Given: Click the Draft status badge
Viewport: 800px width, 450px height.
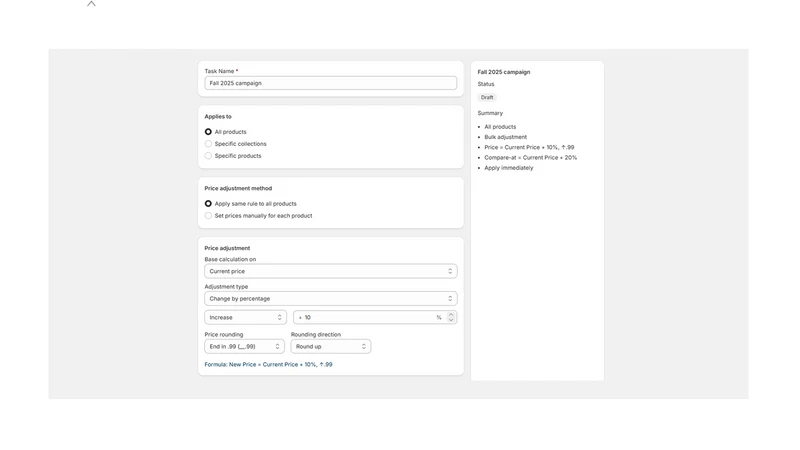Looking at the screenshot, I should point(487,97).
